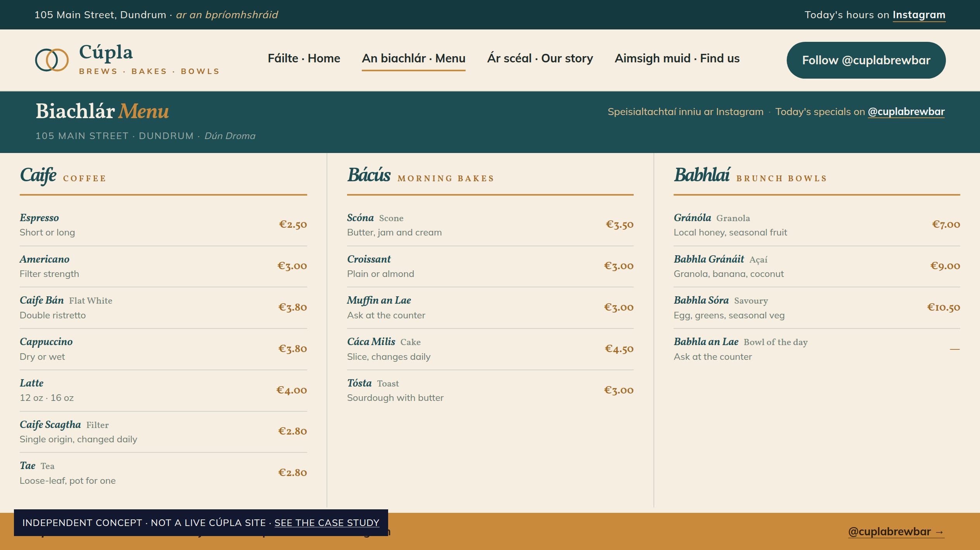Click the Biachlár Menu page title
The width and height of the screenshot is (980, 550).
tap(102, 112)
